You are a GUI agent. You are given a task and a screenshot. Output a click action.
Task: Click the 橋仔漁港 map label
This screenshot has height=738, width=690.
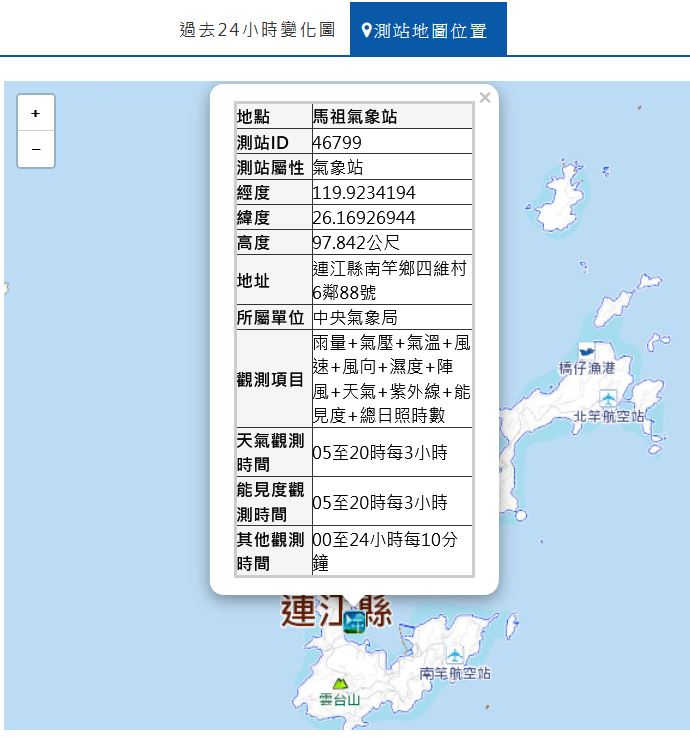click(x=586, y=368)
